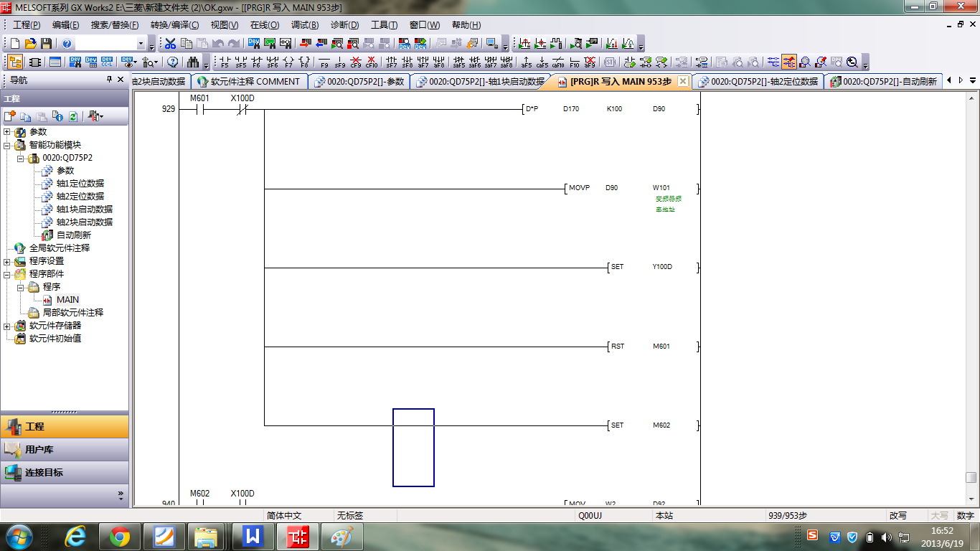Pin or unpin the 导航 navigation panel
The image size is (980, 551).
coord(110,80)
